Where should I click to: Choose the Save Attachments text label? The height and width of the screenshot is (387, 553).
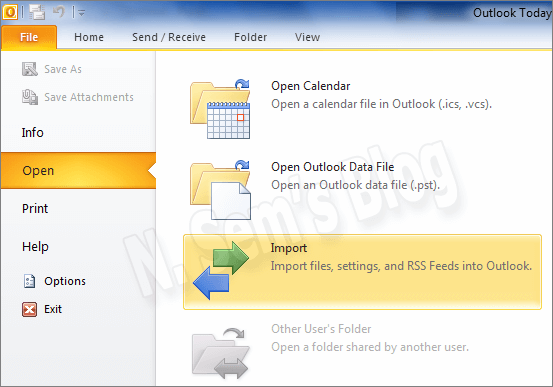coord(89,97)
